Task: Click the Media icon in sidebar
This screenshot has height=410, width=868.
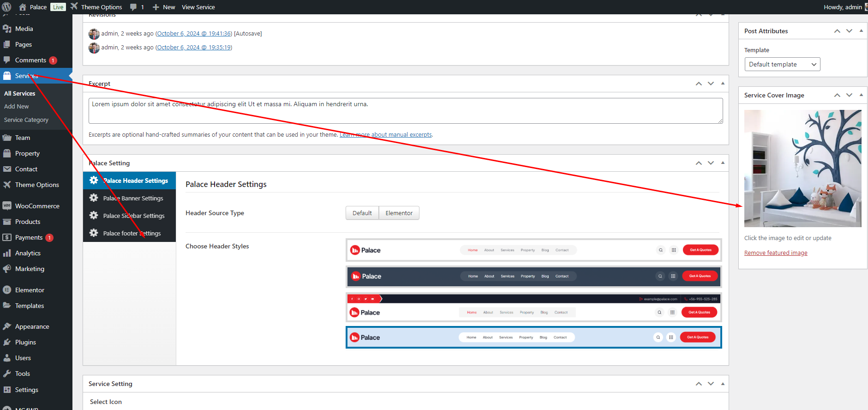Action: point(7,29)
